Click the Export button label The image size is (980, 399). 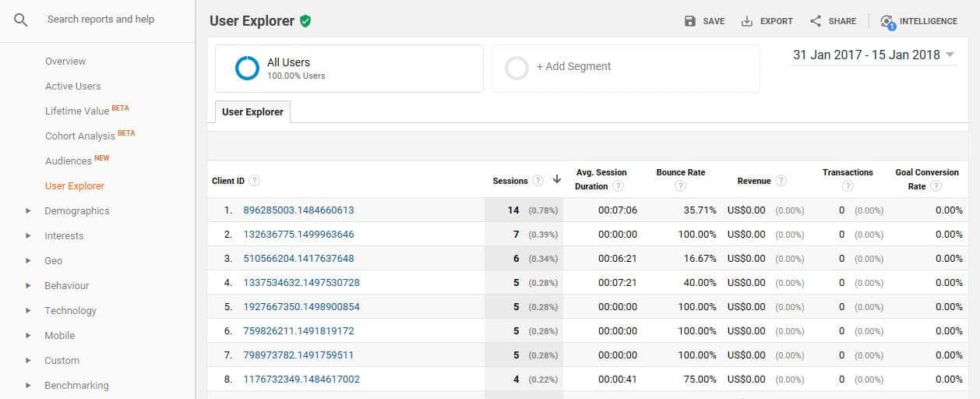pyautogui.click(x=777, y=21)
